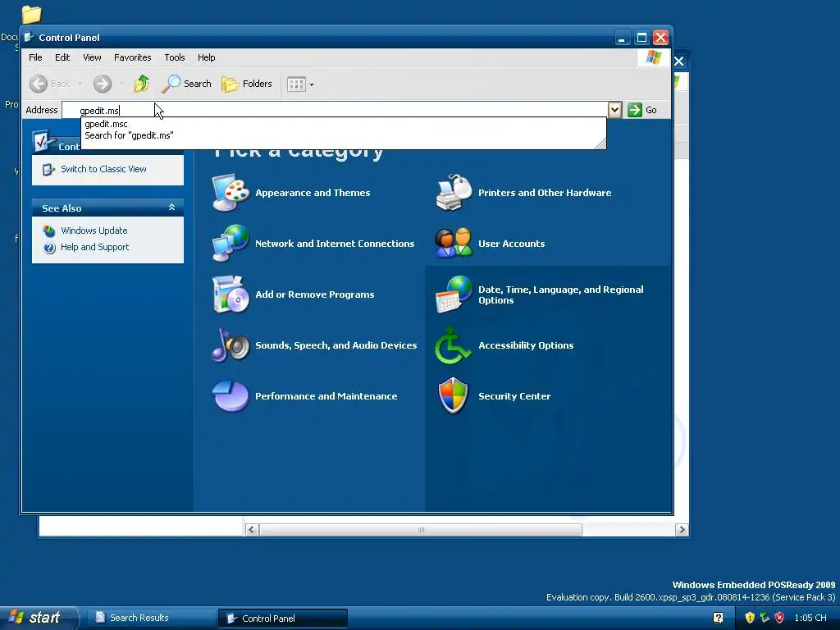
Task: Click the red shield alert tray icon
Action: (779, 618)
